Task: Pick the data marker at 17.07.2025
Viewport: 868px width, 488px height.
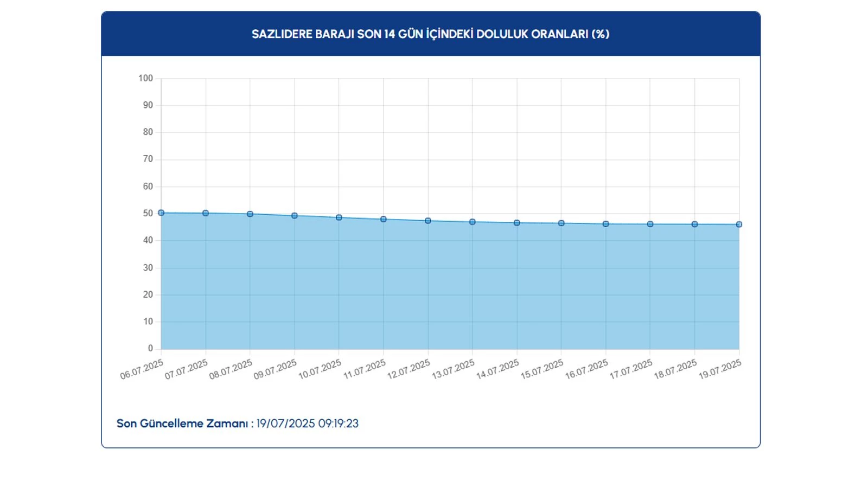Action: 650,224
